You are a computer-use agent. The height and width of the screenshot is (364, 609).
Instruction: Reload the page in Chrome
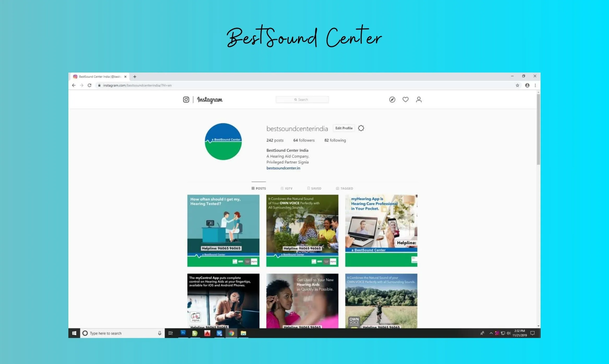90,85
